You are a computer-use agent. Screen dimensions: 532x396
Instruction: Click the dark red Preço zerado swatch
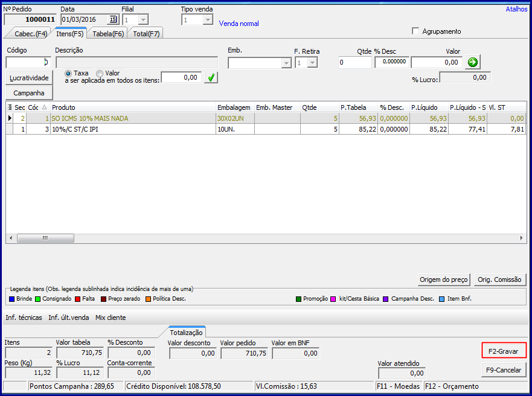coord(103,299)
